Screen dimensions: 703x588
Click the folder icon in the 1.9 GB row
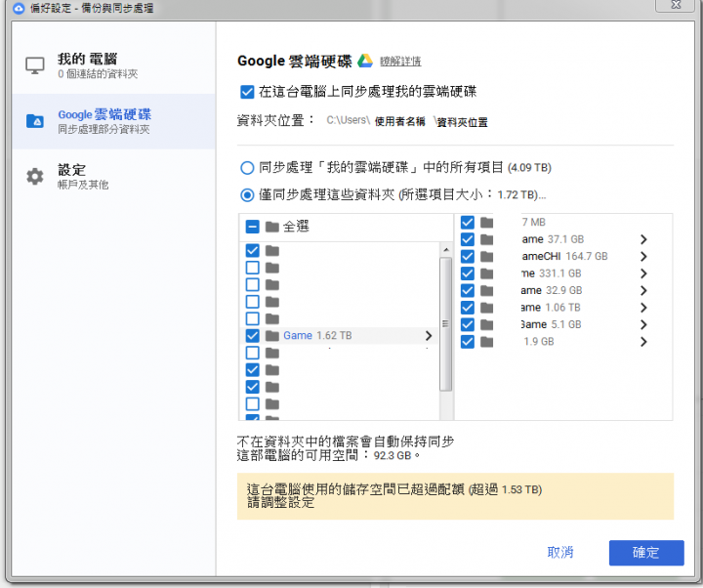(x=486, y=342)
